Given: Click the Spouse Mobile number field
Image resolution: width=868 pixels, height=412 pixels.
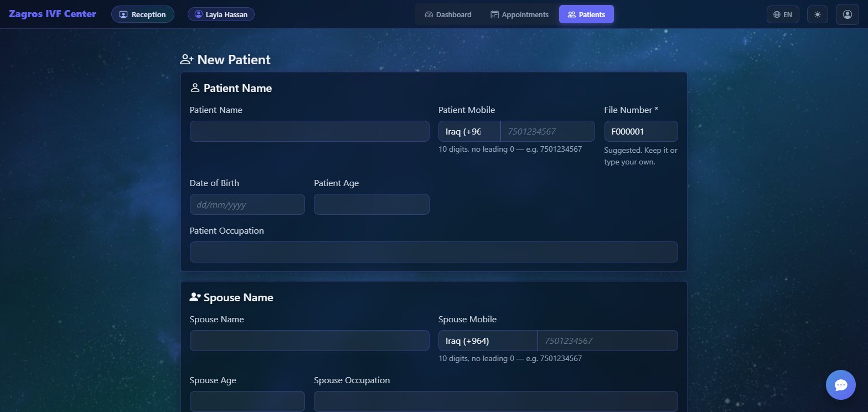Looking at the screenshot, I should pos(608,341).
